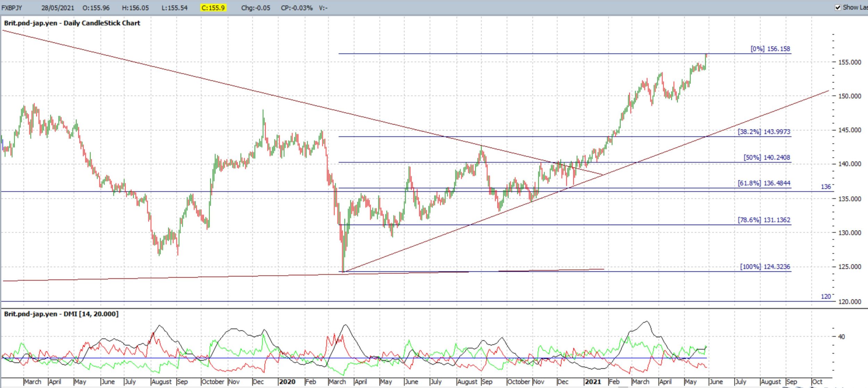Select the FXBPJY symbol label

click(11, 8)
